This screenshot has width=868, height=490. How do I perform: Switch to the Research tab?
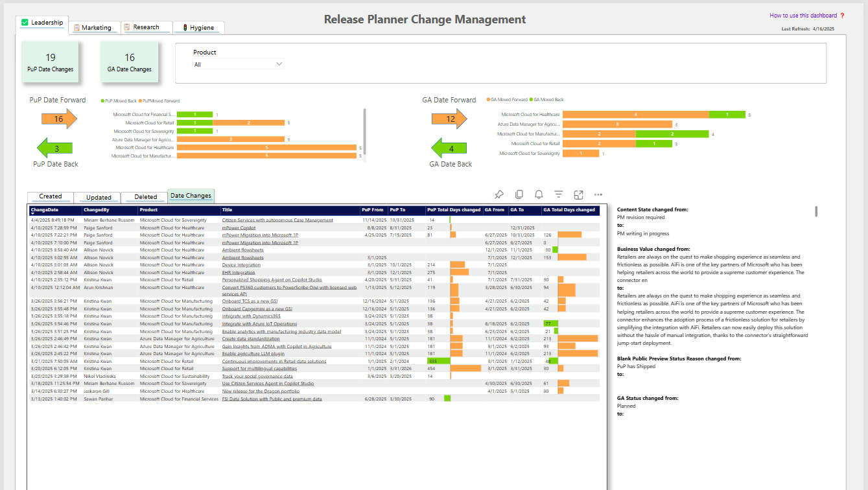pos(147,27)
